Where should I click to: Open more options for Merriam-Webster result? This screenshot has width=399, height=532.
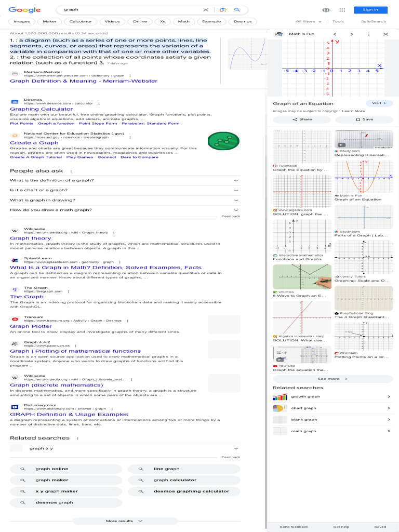click(x=130, y=76)
